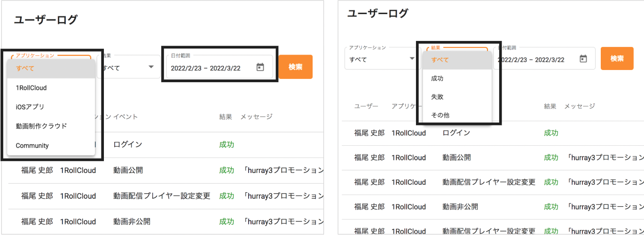The image size is (644, 235).
Task: Click 1RollCloud in right 動画公開 row
Action: (x=409, y=157)
